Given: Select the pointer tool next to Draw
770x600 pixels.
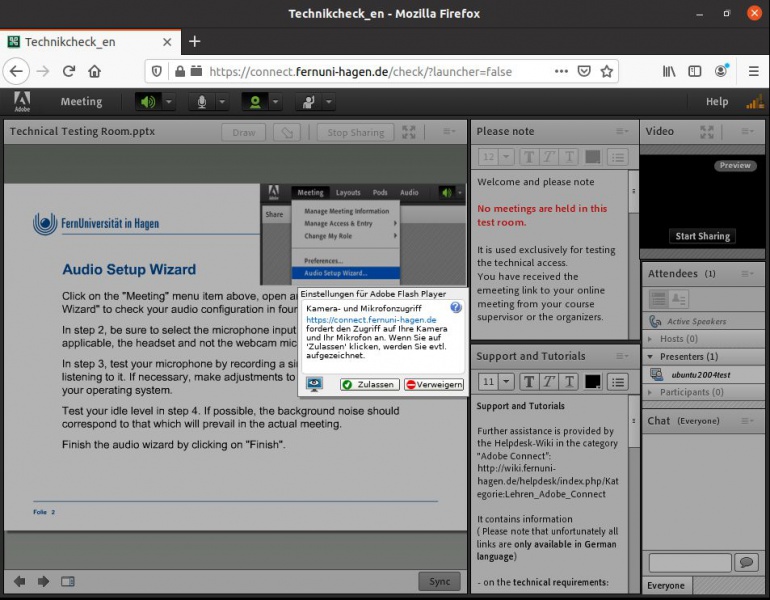Looking at the screenshot, I should 287,133.
